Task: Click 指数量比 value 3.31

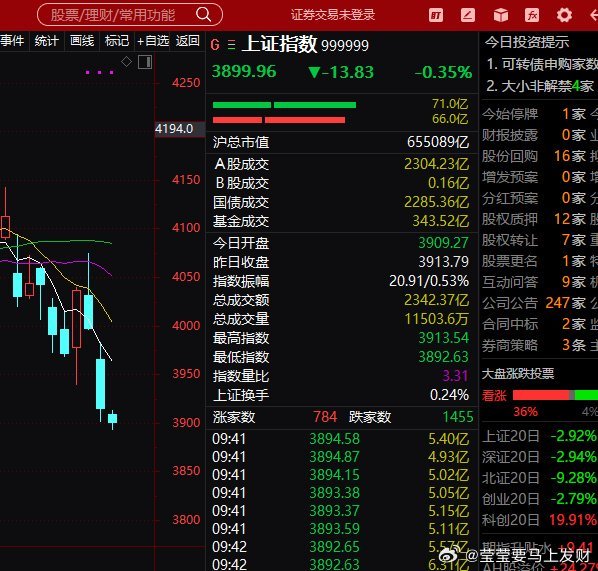Action: 455,376
